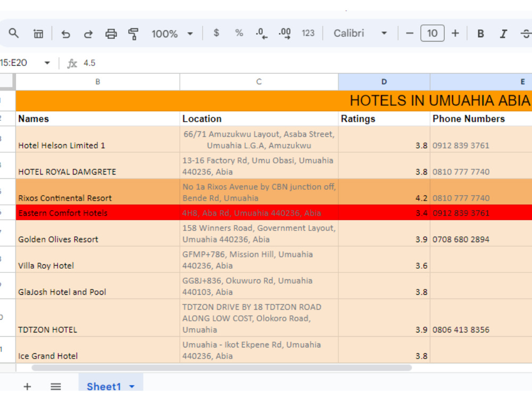The height and width of the screenshot is (399, 532).
Task: Select the Location header cell
Action: tap(259, 119)
